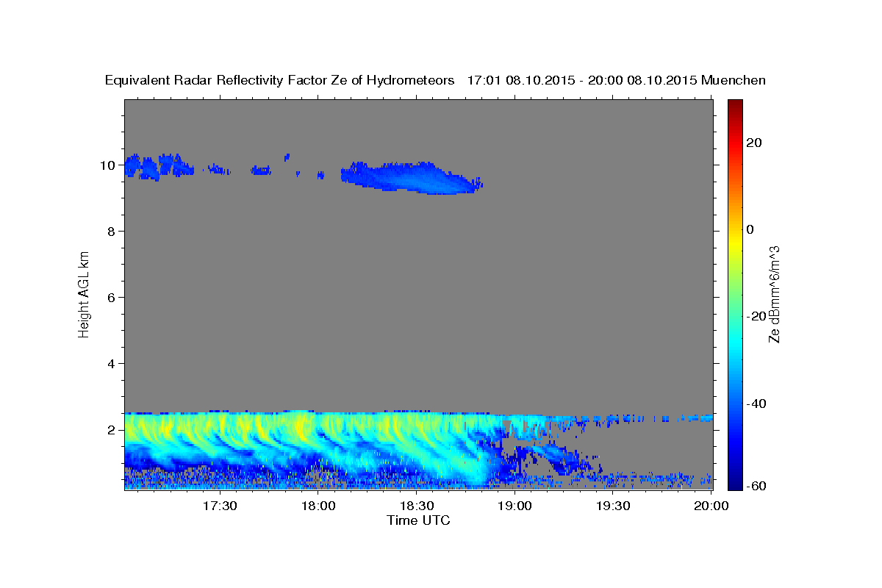This screenshot has width=882, height=588.
Task: Click the station name 'Muenchen' in the title
Action: pos(734,81)
